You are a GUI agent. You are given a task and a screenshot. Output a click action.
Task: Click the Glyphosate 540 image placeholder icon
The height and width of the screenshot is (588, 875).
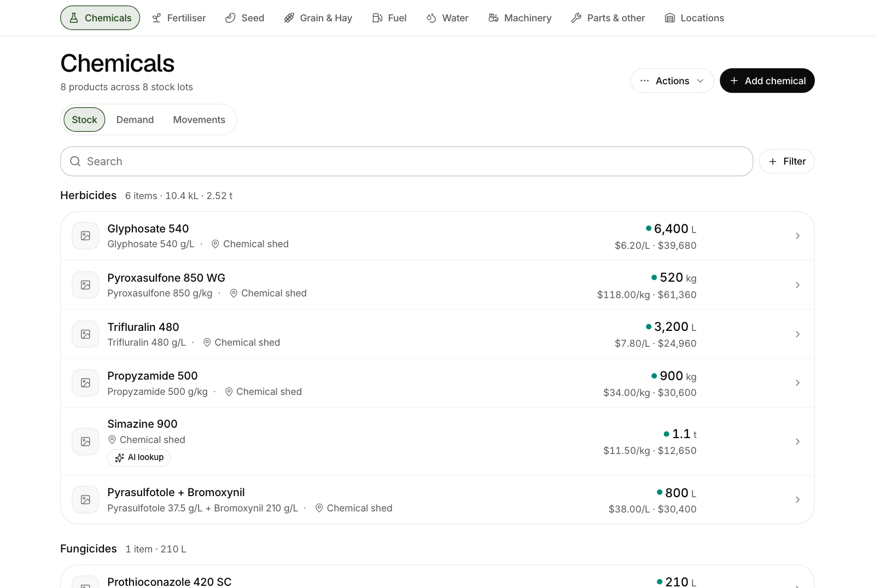coord(86,236)
